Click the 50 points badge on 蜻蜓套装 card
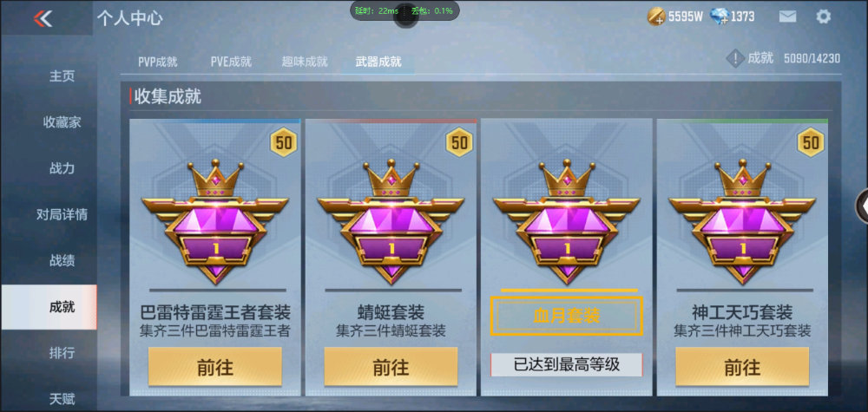The width and height of the screenshot is (868, 412). coord(459,142)
